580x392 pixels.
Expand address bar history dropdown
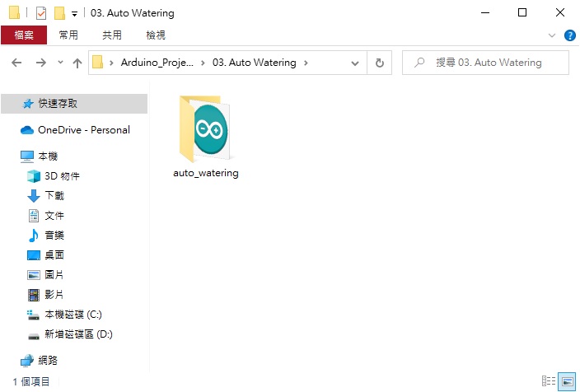(355, 63)
